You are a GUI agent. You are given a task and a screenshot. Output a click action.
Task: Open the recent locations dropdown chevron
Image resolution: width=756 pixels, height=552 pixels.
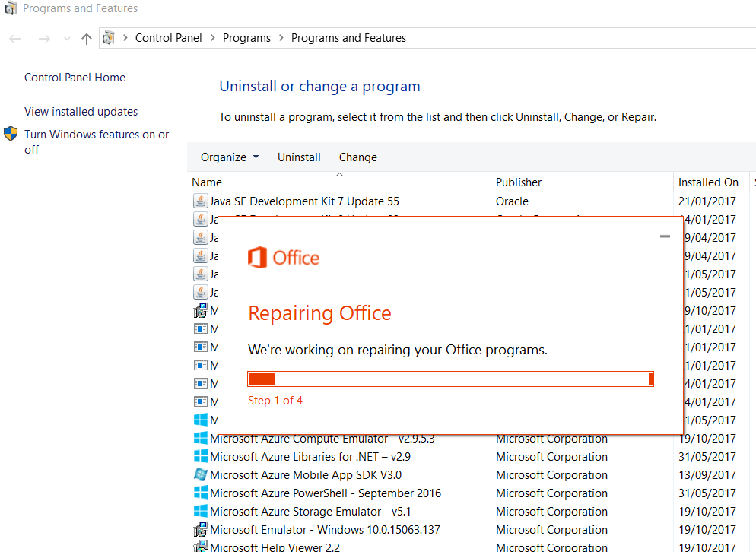click(x=67, y=39)
